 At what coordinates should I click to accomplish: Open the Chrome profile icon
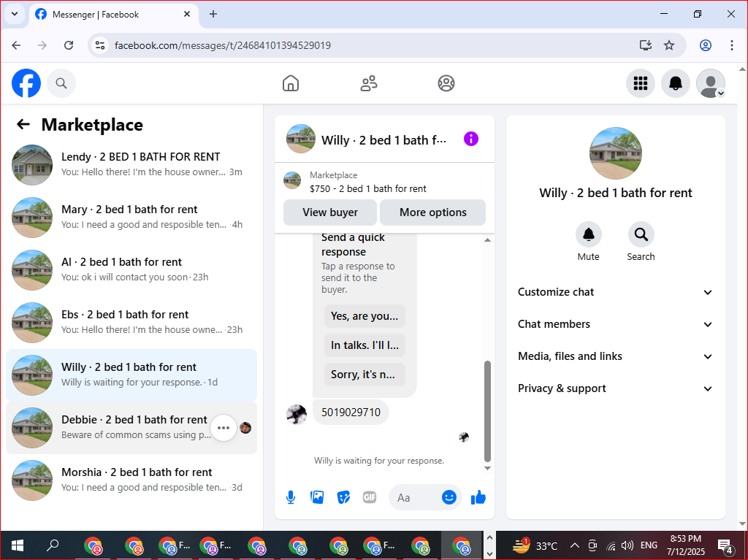point(706,45)
